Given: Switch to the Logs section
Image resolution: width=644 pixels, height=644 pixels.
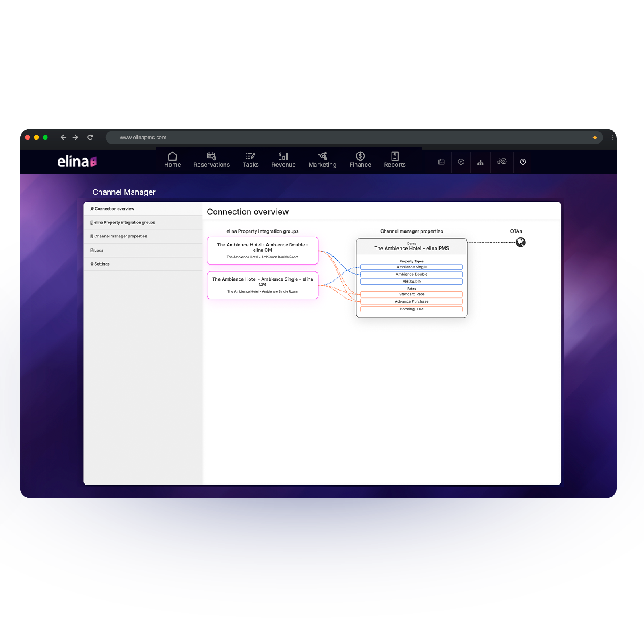Looking at the screenshot, I should [99, 250].
